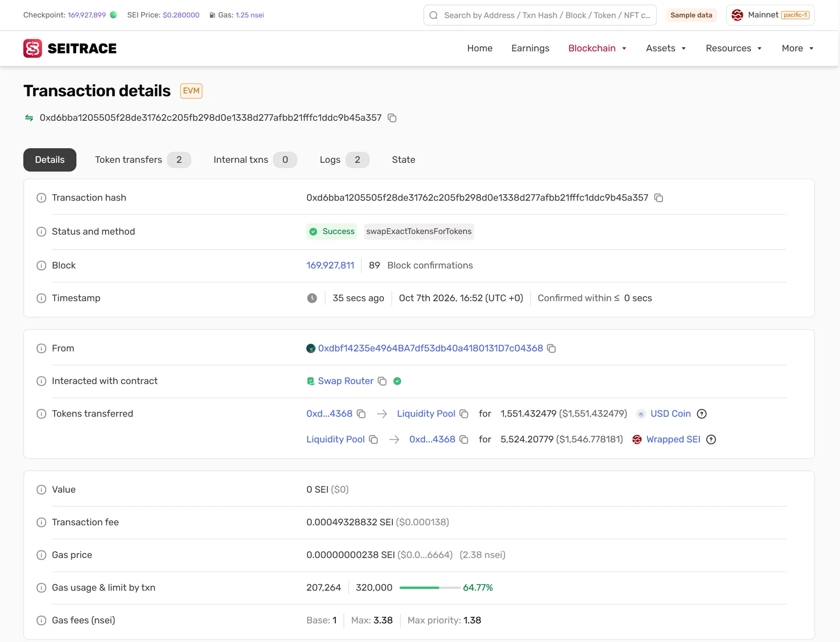Open block 169,927,811
The image size is (840, 642).
tap(330, 265)
